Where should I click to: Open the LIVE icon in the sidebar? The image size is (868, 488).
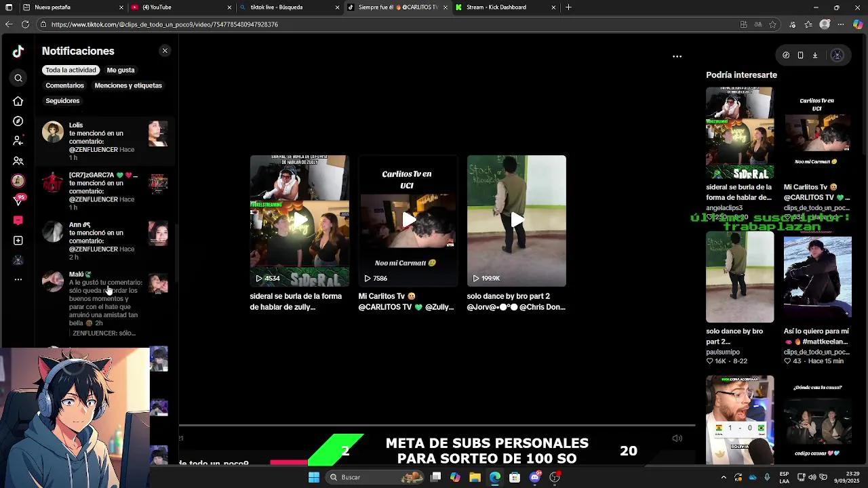(18, 180)
